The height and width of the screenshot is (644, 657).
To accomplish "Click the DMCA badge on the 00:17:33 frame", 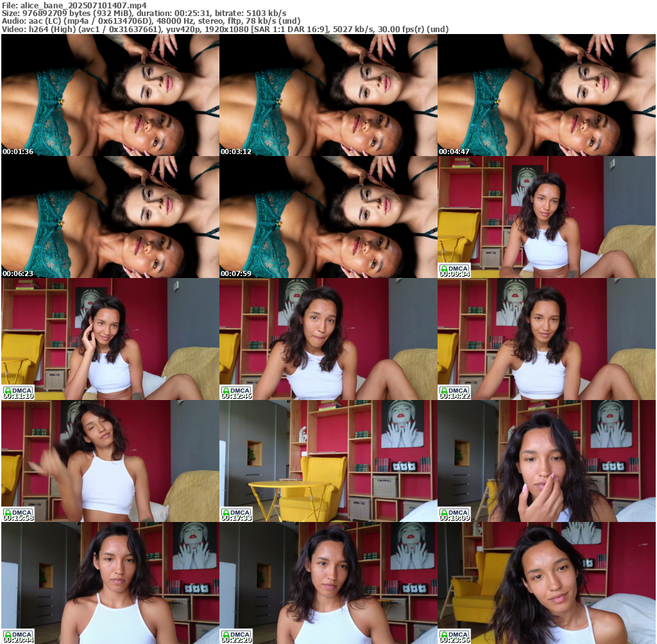I will click(236, 511).
